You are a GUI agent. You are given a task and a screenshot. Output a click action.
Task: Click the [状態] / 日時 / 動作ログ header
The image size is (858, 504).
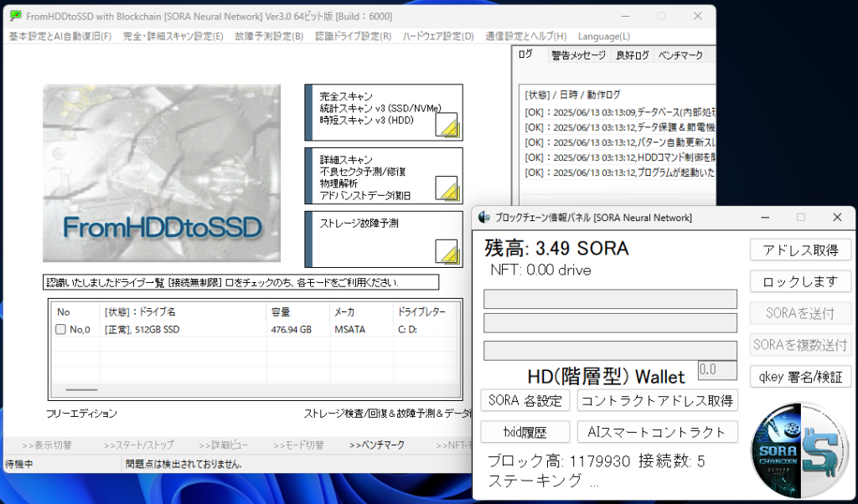coord(572,95)
